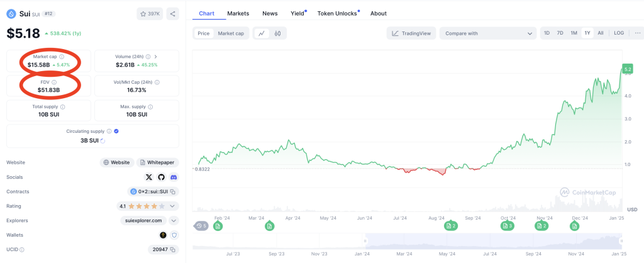Image resolution: width=644 pixels, height=263 pixels.
Task: Click the selected timeline range area
Action: click(493, 241)
